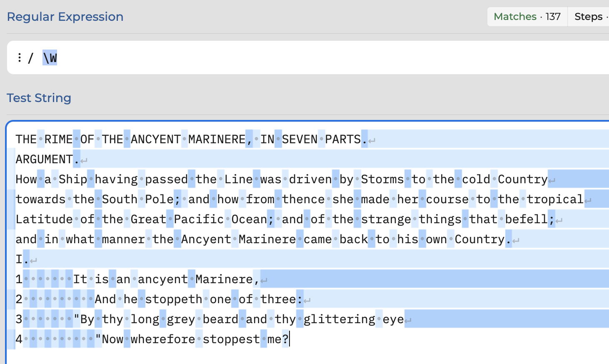Open the three-dot delimiter options menu
The height and width of the screenshot is (364, 609).
tap(19, 57)
